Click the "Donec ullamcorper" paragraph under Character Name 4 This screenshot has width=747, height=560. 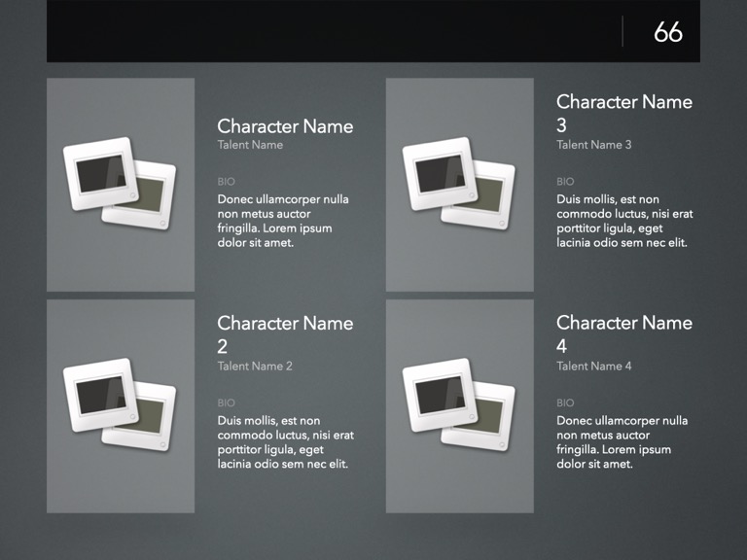[622, 442]
